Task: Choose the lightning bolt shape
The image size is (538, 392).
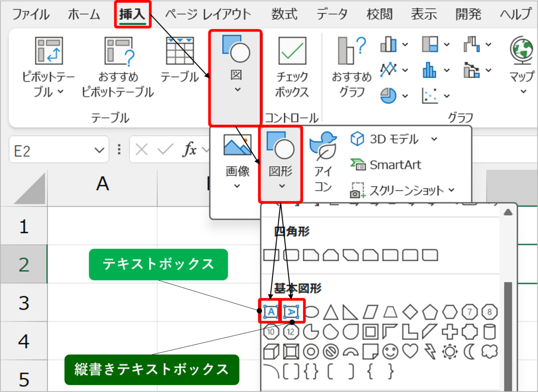Action: point(430,352)
